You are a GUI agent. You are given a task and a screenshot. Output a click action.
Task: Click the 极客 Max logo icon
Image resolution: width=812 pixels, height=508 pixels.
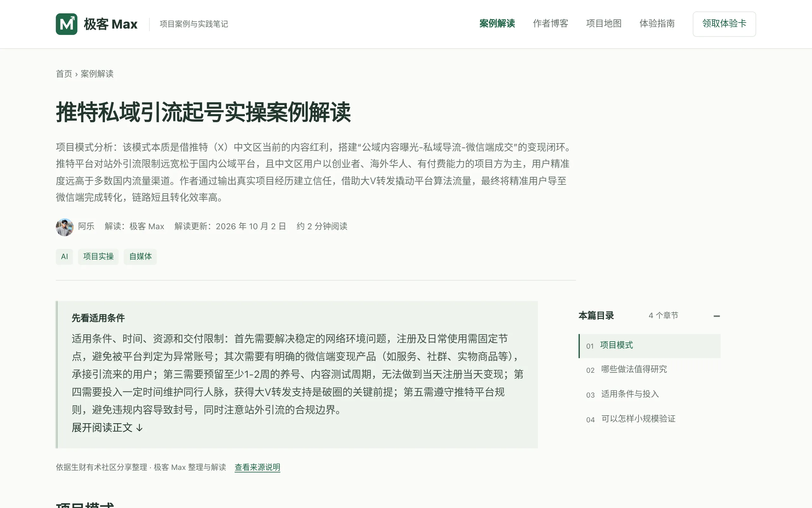point(66,24)
